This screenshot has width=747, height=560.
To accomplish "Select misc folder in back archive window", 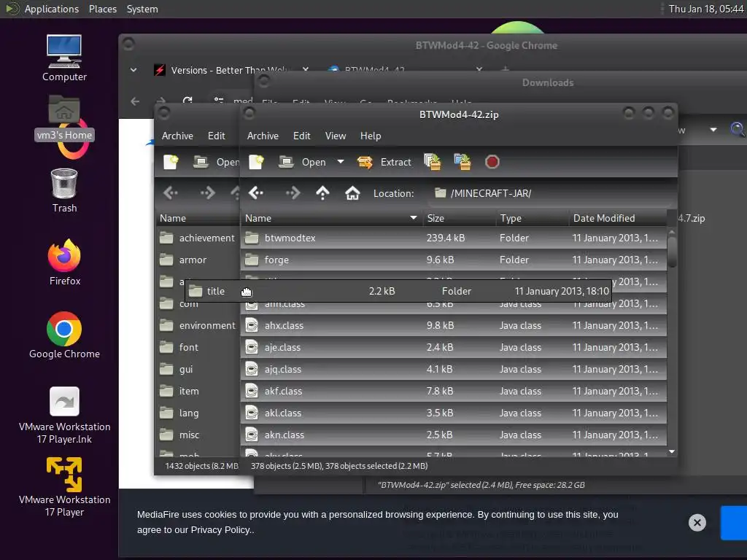I will point(197,435).
